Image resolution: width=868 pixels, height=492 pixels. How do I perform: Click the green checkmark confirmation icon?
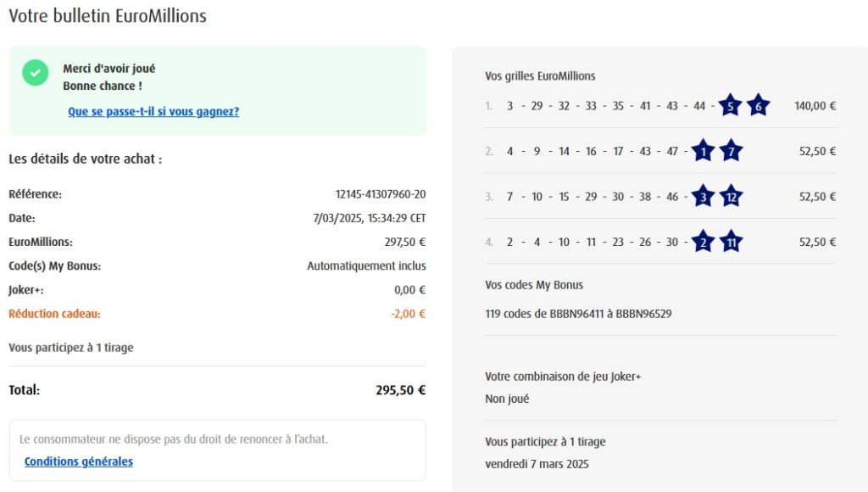coord(36,73)
